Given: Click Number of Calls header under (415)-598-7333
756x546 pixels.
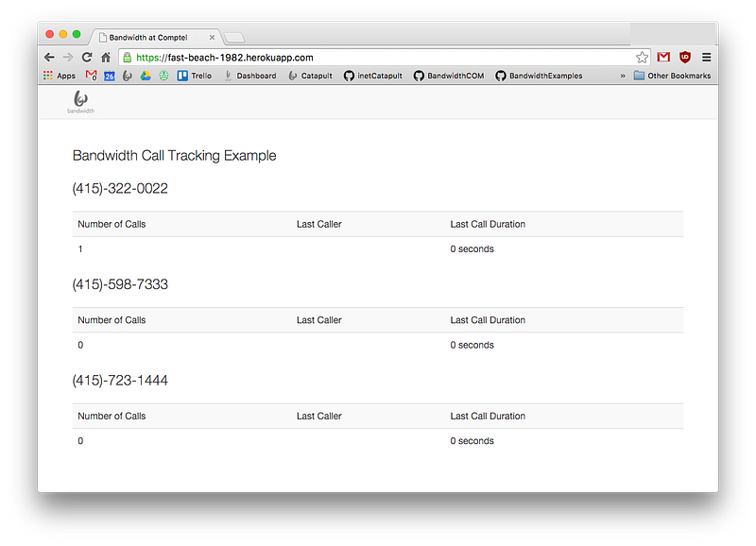Looking at the screenshot, I should click(112, 320).
